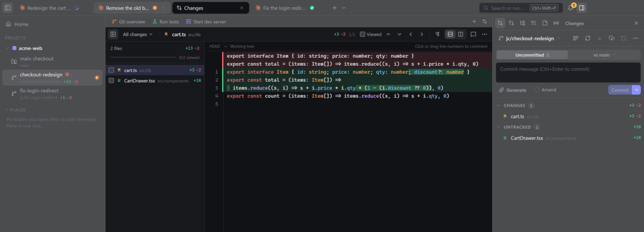Generate a commit message
This screenshot has height=232, width=644.
[x=513, y=90]
